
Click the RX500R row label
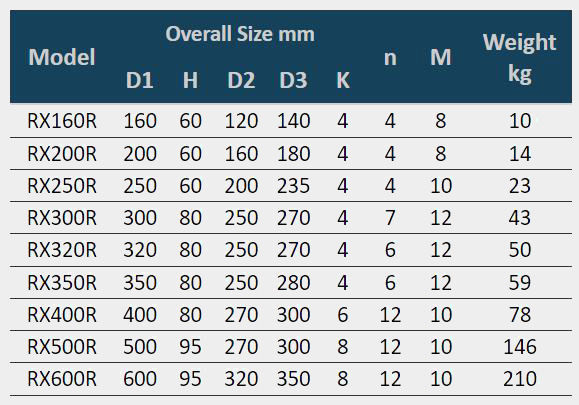coord(62,347)
